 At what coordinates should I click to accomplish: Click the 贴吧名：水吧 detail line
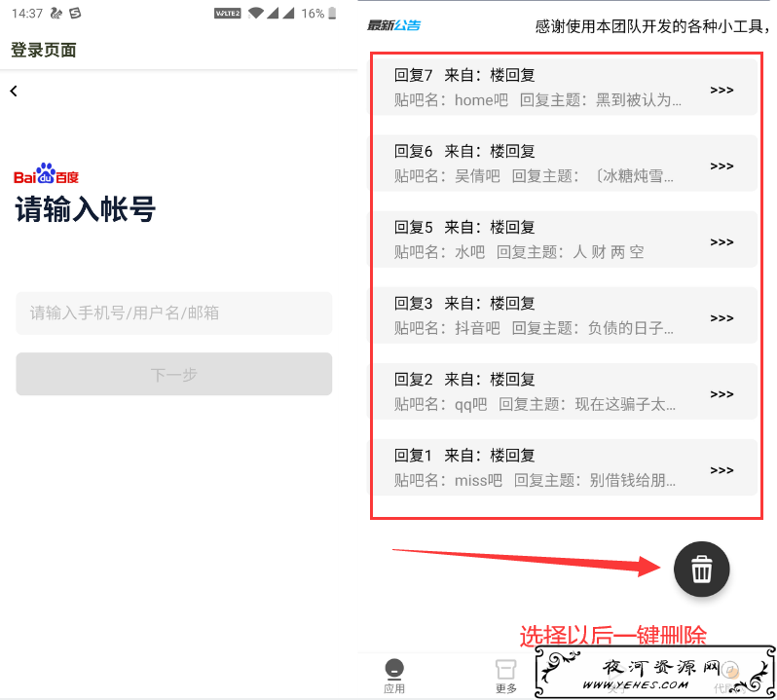[519, 252]
